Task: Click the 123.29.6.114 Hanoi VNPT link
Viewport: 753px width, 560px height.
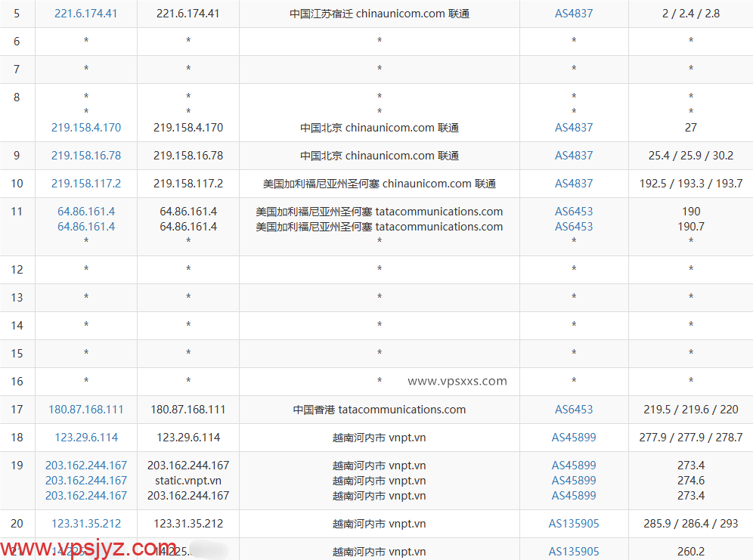Action: [85, 437]
